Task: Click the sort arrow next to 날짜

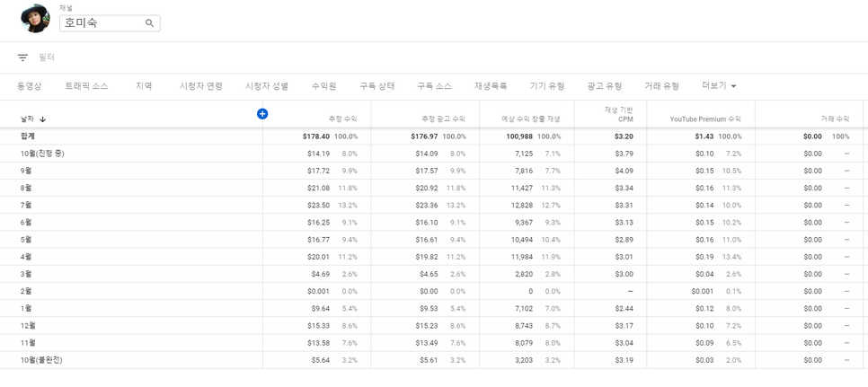Action: (x=42, y=119)
